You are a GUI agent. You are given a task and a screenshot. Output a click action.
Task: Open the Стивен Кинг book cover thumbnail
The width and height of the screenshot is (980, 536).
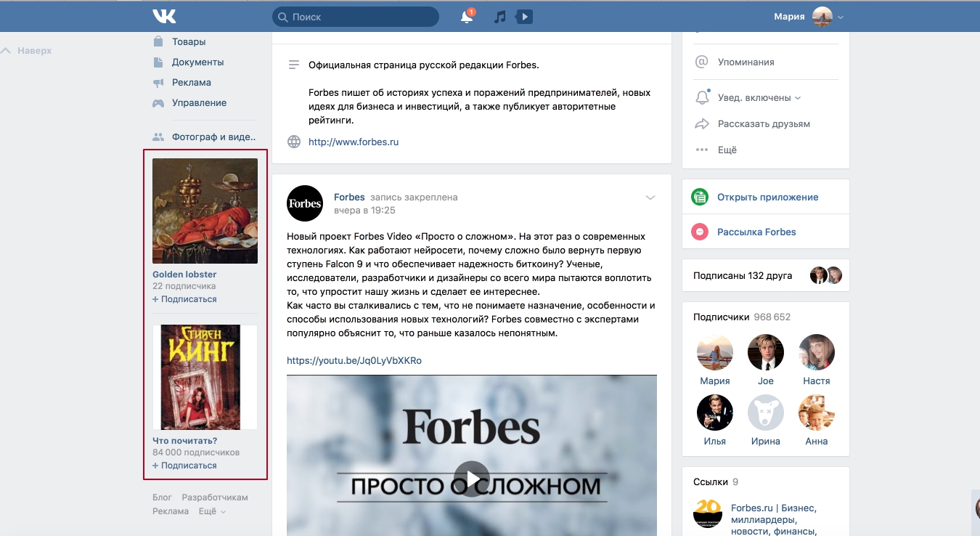[205, 377]
